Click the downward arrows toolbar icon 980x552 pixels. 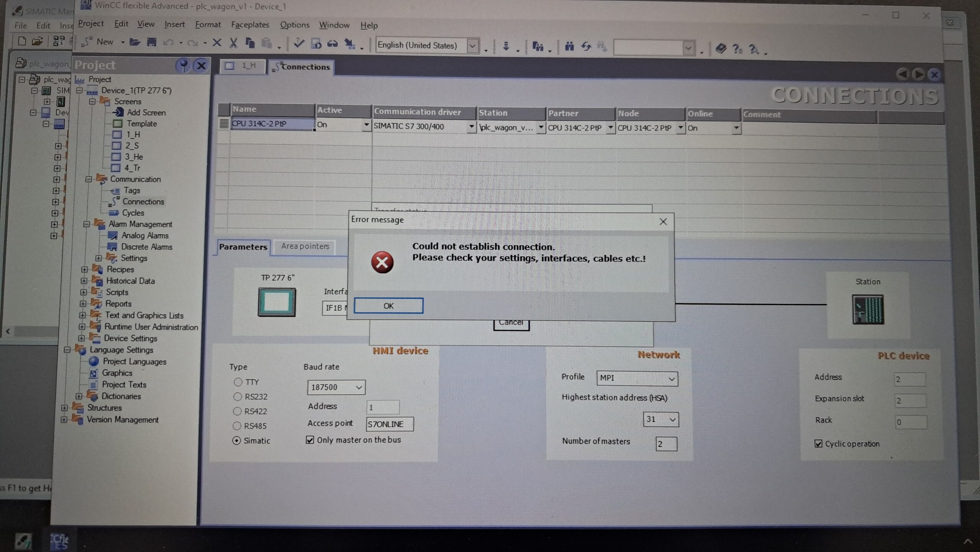(x=506, y=46)
